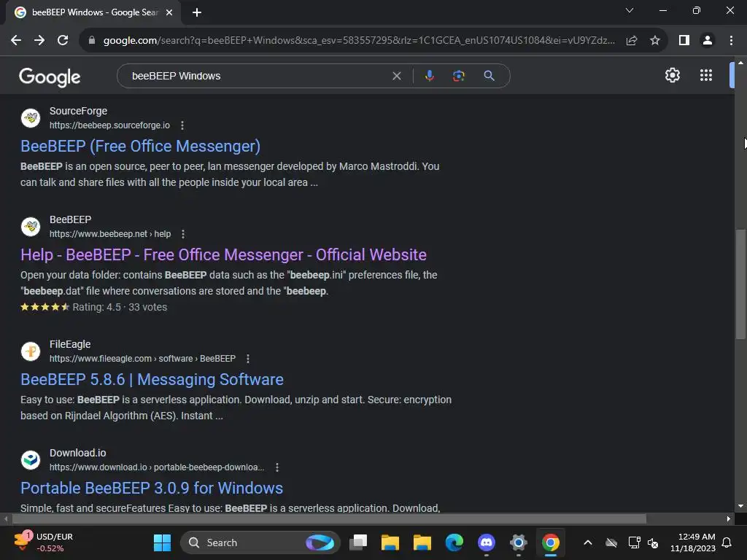Image resolution: width=747 pixels, height=560 pixels.
Task: Select the beeBEEP Windows - Google Search tab
Action: point(93,12)
